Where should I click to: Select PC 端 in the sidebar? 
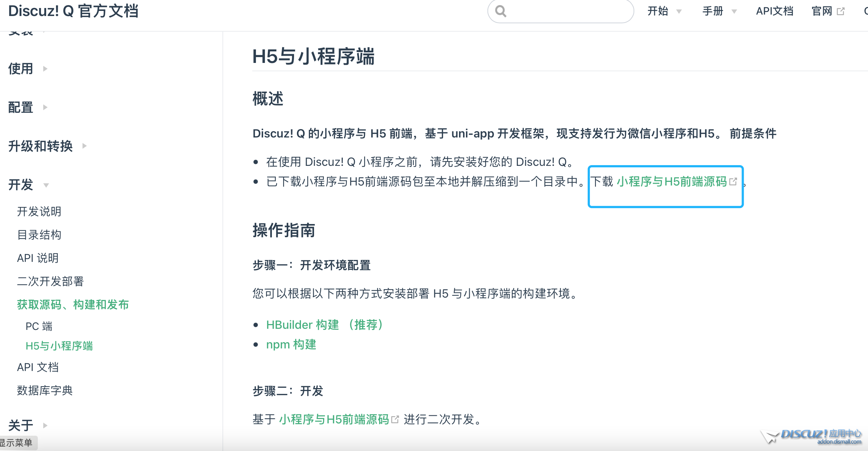(39, 326)
